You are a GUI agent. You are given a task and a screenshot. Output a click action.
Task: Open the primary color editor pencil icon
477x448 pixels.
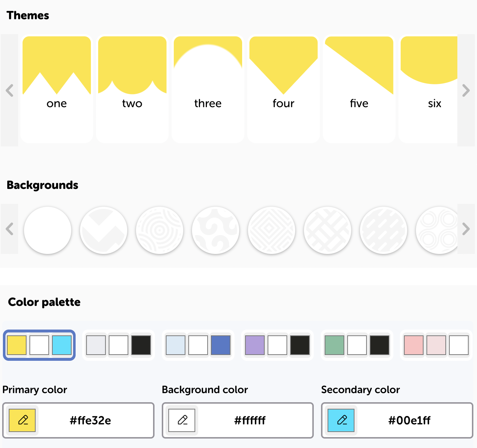(22, 420)
